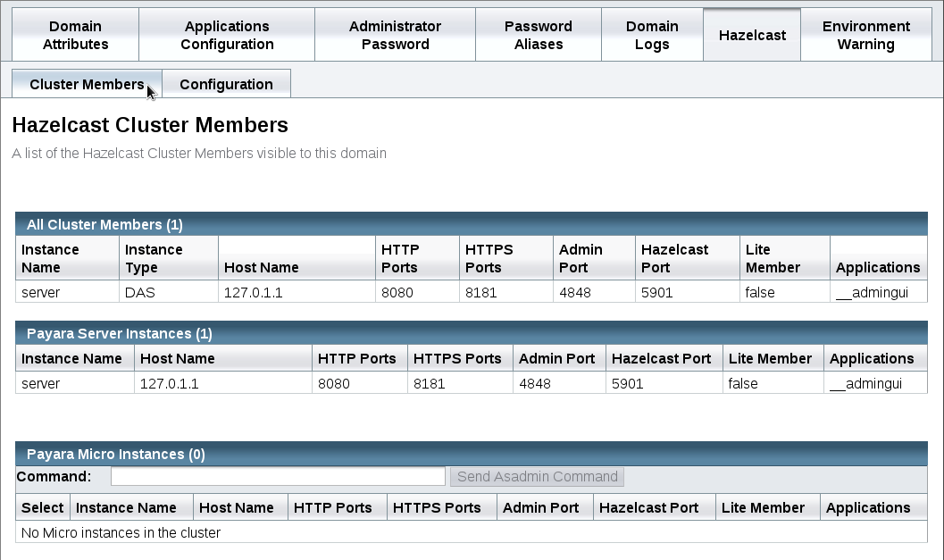The image size is (944, 560).
Task: Select the Administrator Password tab
Action: (395, 35)
